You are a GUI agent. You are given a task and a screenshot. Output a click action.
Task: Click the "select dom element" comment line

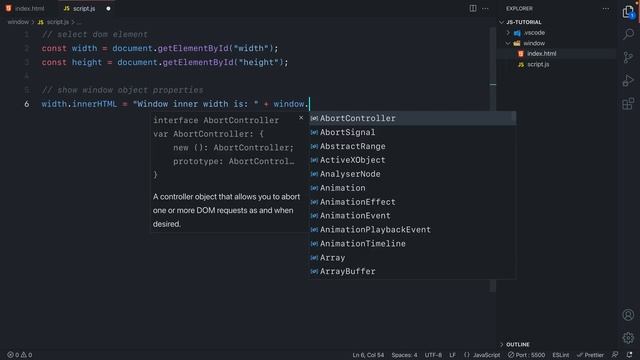click(x=95, y=35)
